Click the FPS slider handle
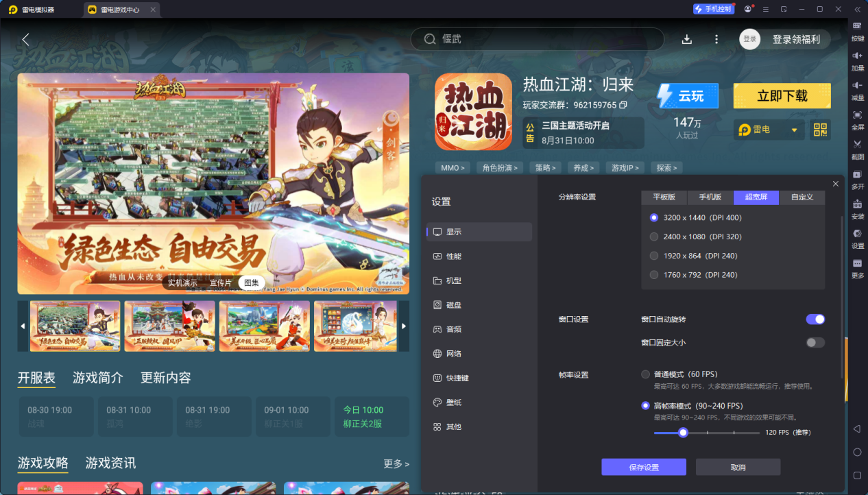This screenshot has height=495, width=868. [x=683, y=433]
